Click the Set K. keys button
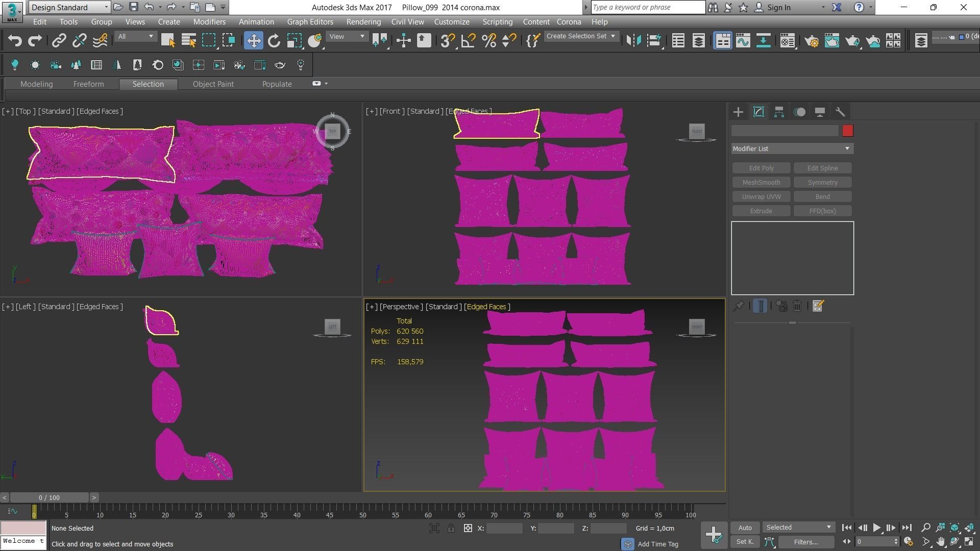 (745, 542)
